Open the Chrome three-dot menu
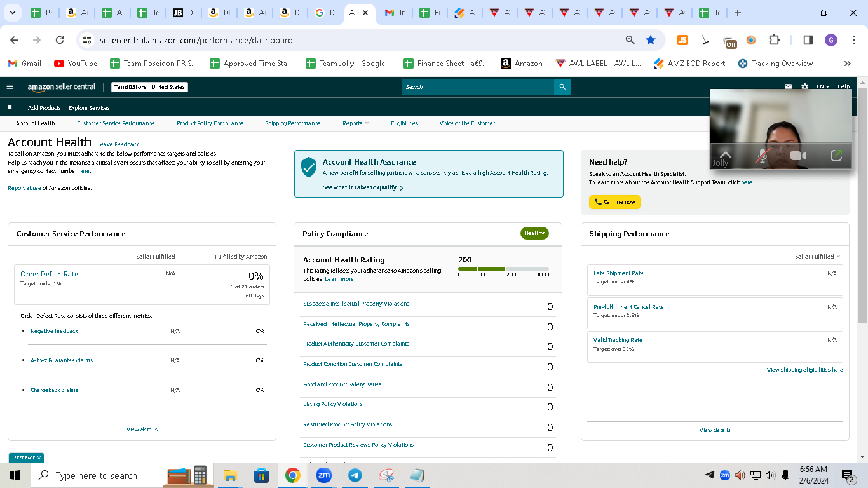868x488 pixels. pyautogui.click(x=854, y=40)
